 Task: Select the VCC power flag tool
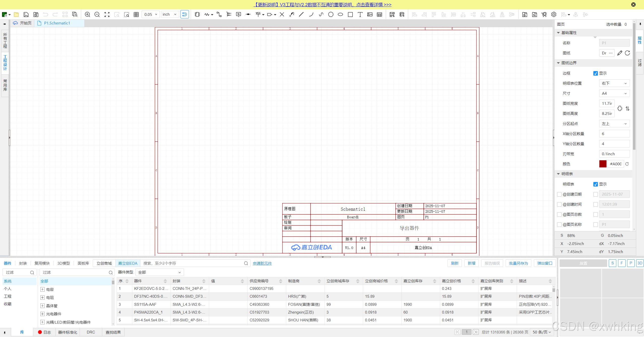click(258, 15)
